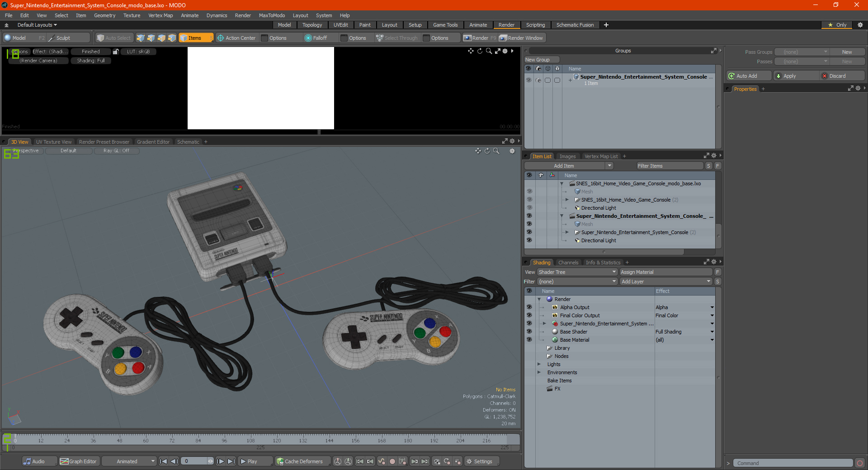Click record icon beside Command field
868x470 pixels.
pyautogui.click(x=859, y=463)
